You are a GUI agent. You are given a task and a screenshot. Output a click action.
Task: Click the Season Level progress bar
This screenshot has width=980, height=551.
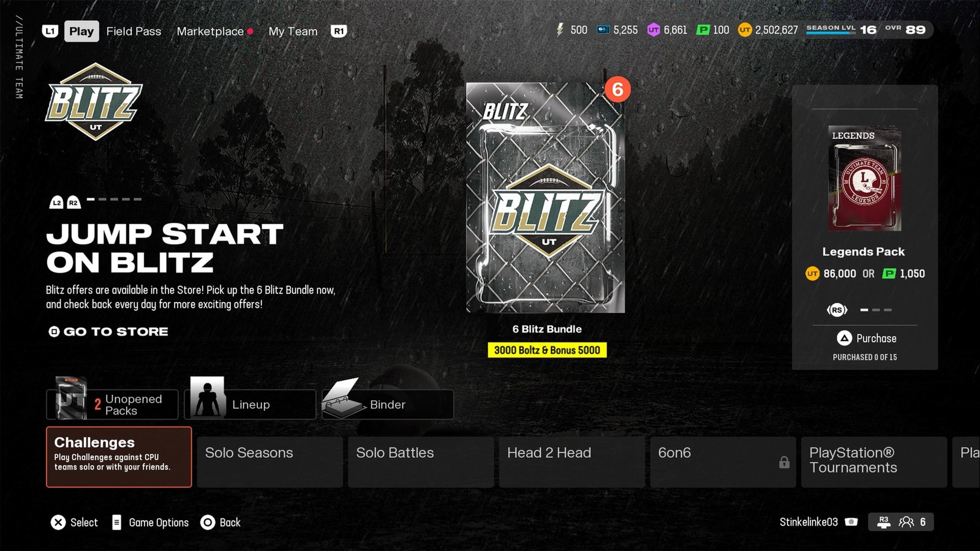[831, 33]
